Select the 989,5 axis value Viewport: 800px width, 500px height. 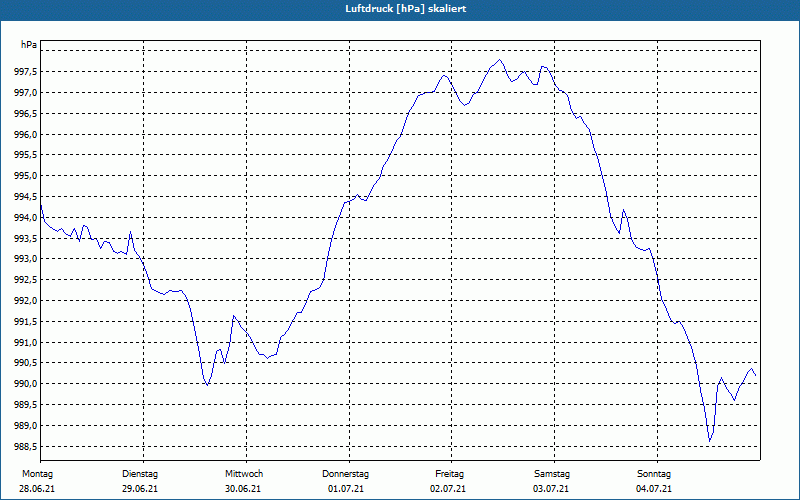coord(25,405)
